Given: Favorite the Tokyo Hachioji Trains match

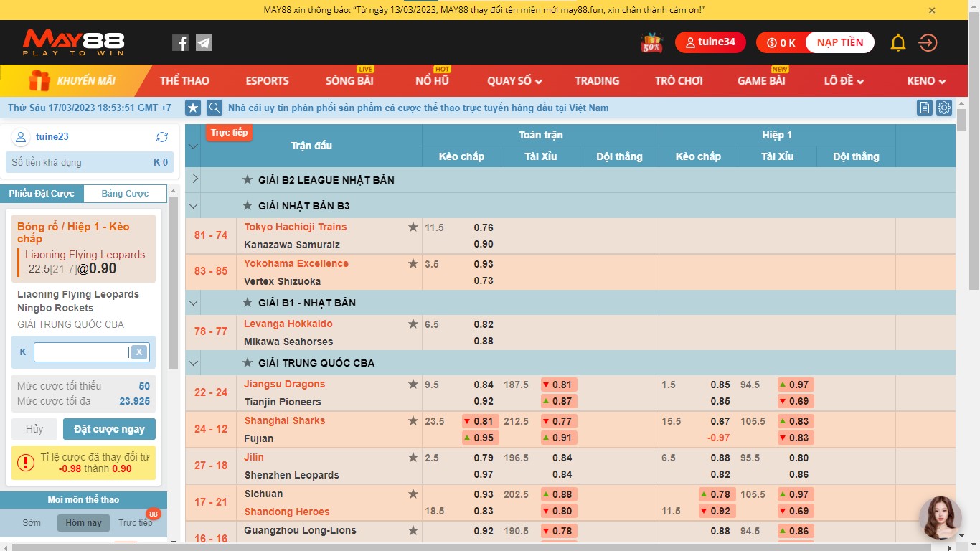Looking at the screenshot, I should pyautogui.click(x=413, y=227).
